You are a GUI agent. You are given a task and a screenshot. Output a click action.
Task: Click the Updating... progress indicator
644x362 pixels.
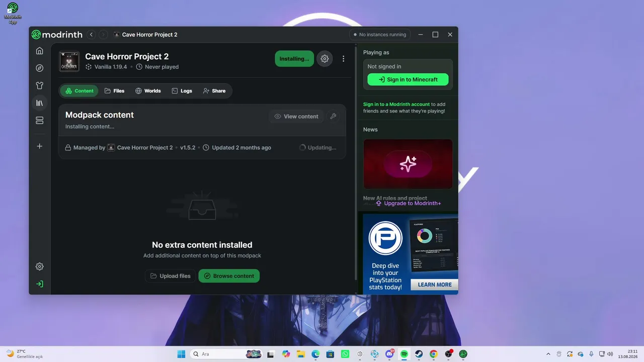click(x=318, y=148)
